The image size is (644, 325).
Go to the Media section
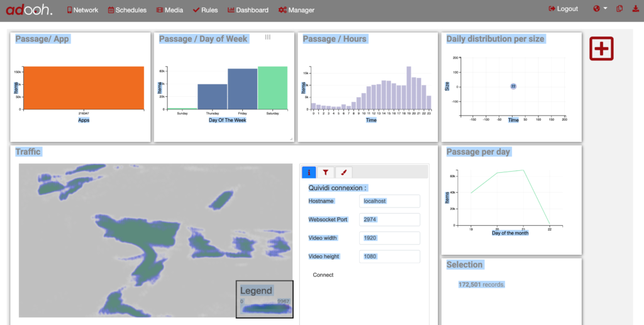[170, 10]
